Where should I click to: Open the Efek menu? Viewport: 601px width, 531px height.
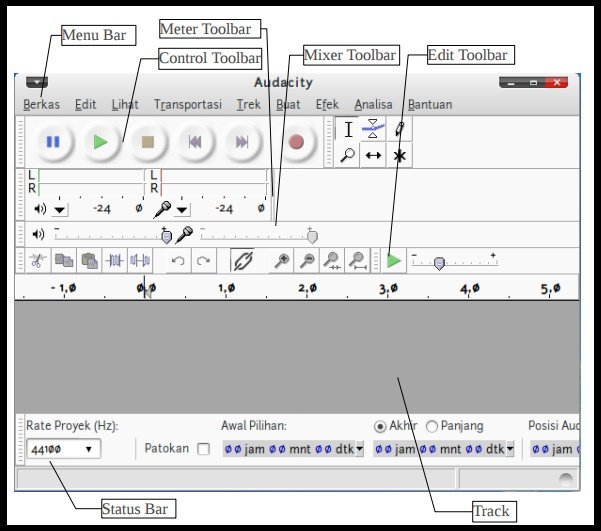click(327, 104)
